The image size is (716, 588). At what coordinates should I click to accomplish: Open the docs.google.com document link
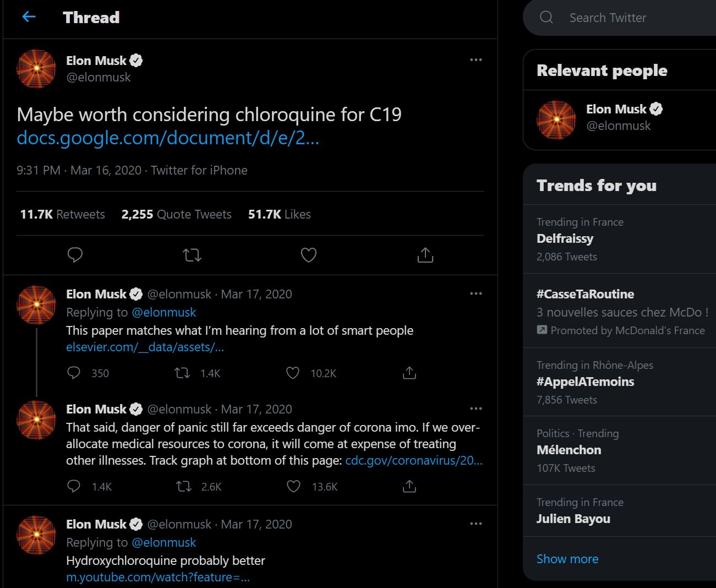point(168,138)
